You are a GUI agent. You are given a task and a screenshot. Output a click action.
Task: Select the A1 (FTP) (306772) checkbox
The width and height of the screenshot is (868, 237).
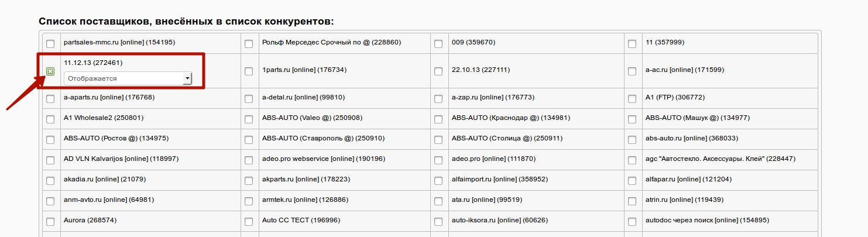tap(632, 99)
